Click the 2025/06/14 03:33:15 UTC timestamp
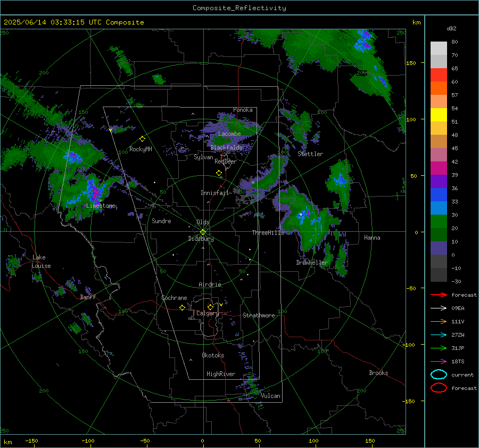Image resolution: width=479 pixels, height=448 pixels. pyautogui.click(x=74, y=22)
